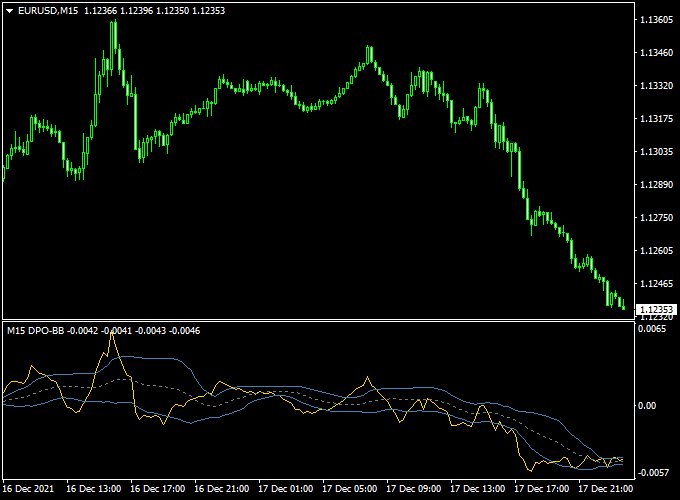Click the DPO-BB values -0.0042 -0.0041 -0.0043 -0.0046
Viewport: 680px width, 500px height.
pos(134,331)
